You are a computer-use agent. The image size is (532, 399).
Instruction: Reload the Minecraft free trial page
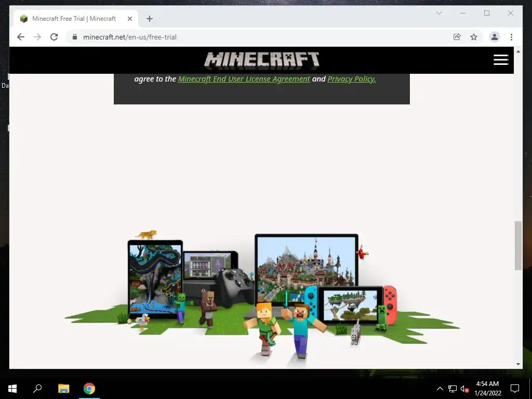(x=54, y=37)
